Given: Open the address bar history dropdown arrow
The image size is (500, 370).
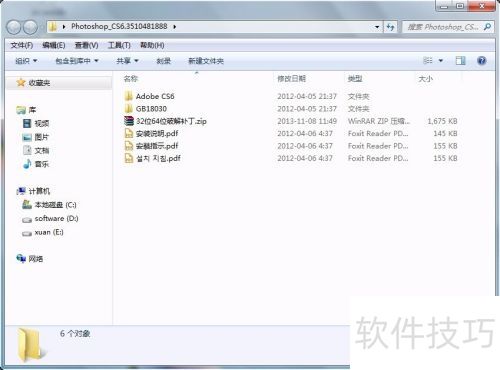Looking at the screenshot, I should point(377,27).
